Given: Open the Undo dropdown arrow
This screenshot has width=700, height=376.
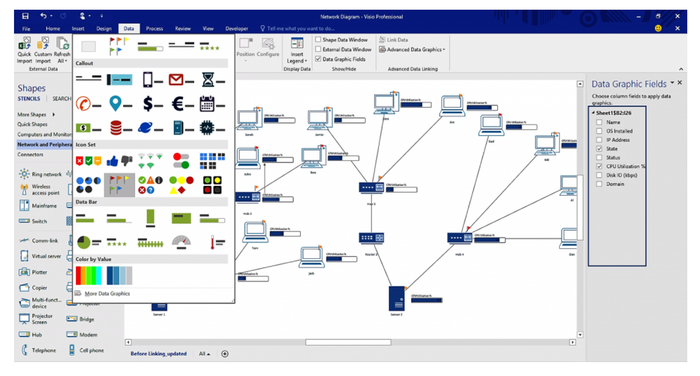Looking at the screenshot, I should coord(51,16).
